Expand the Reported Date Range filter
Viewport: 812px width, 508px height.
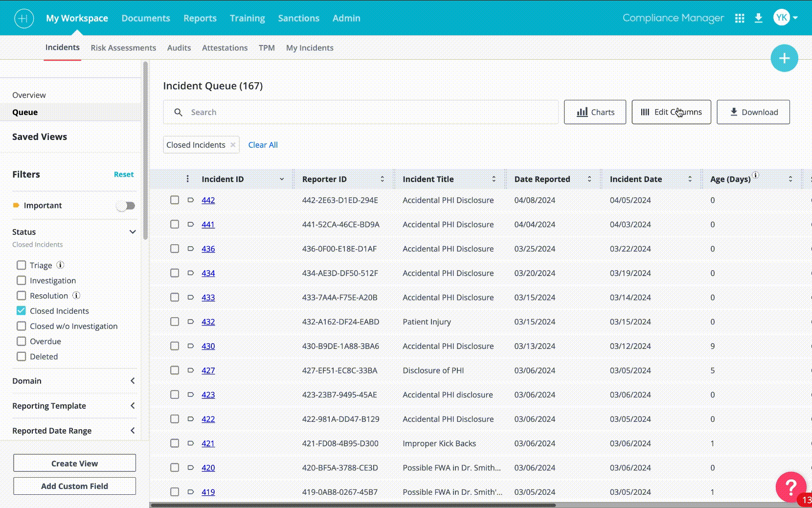[133, 431]
